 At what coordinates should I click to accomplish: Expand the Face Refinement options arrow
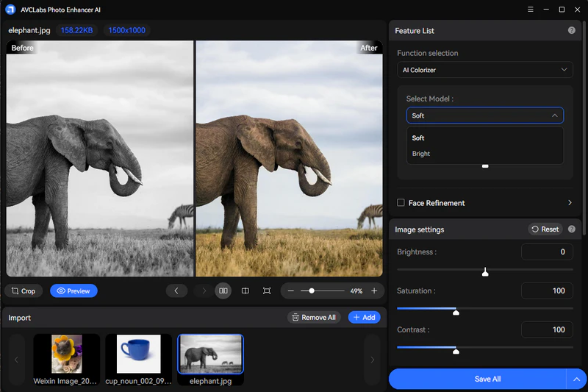[x=570, y=203]
